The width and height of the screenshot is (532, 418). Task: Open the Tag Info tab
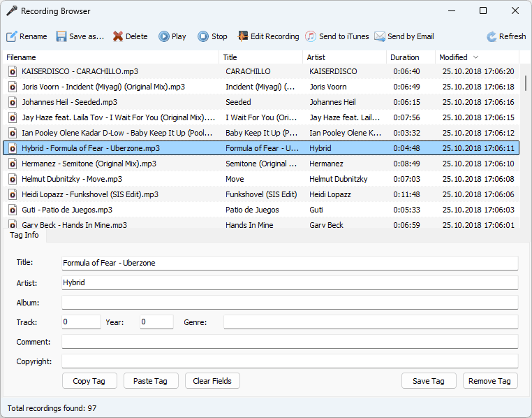pos(24,235)
